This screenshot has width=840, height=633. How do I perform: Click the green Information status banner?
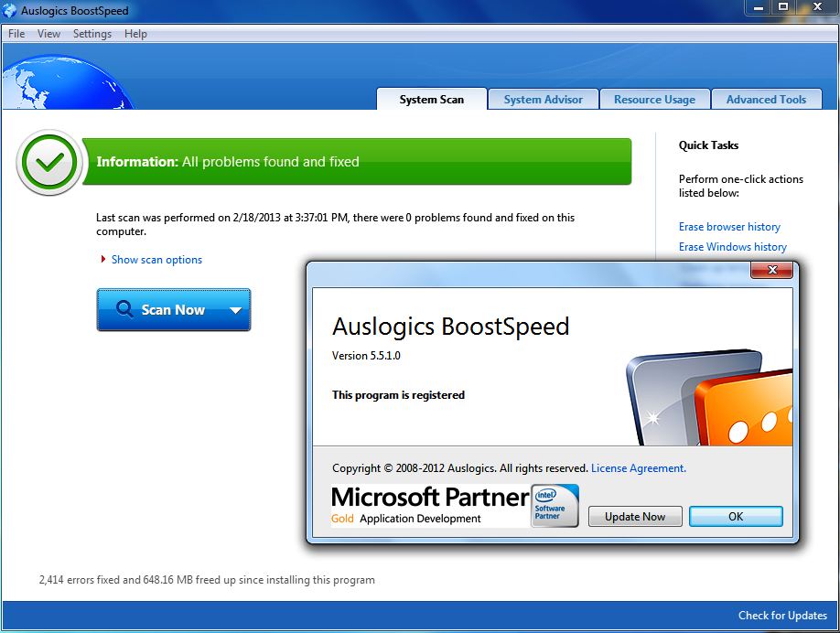pyautogui.click(x=357, y=162)
